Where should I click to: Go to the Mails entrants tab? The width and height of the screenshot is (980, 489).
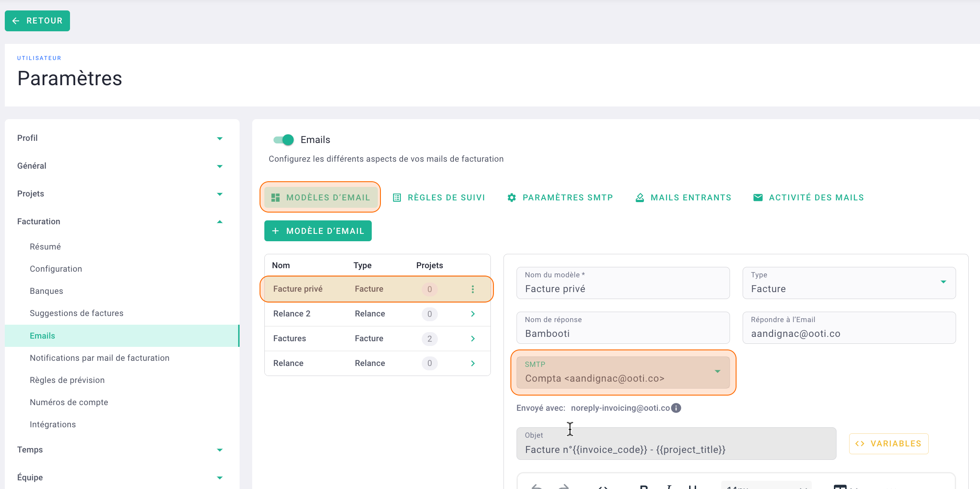(683, 197)
